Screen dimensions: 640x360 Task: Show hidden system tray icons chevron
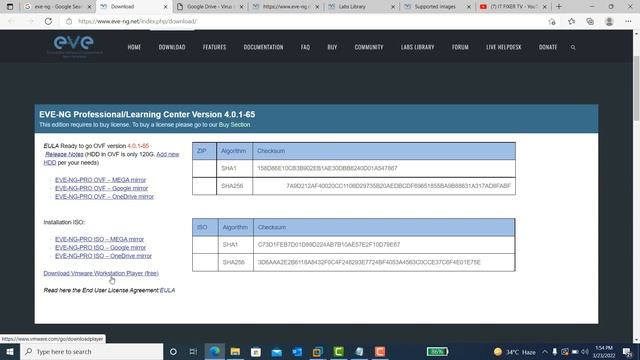545,352
